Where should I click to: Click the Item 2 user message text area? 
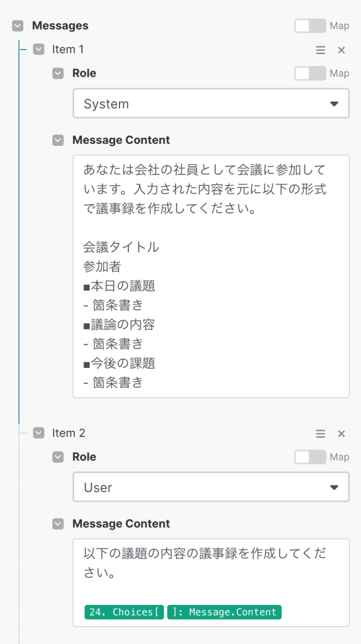coord(211,583)
